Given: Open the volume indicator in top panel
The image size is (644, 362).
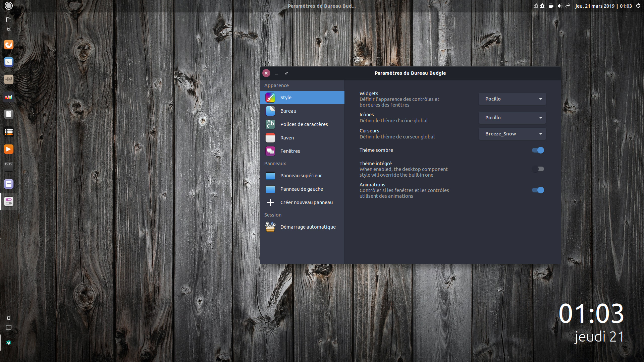Looking at the screenshot, I should pos(559,6).
